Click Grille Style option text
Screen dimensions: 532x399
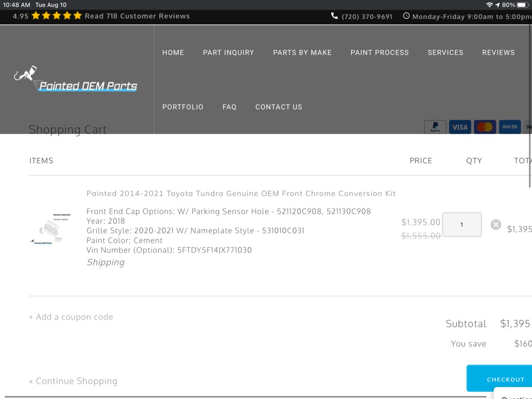pyautogui.click(x=195, y=231)
